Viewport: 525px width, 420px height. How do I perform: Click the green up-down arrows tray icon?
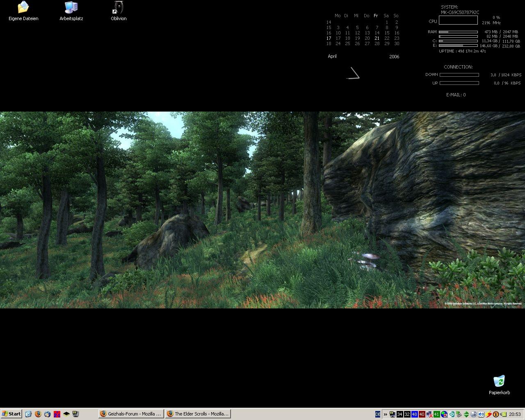coord(466,414)
